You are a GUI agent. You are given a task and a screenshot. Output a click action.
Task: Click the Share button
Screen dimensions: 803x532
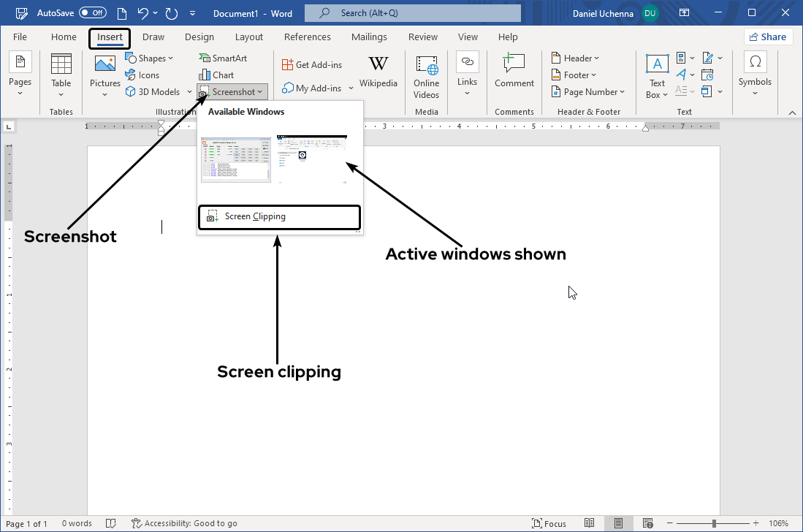tap(768, 37)
